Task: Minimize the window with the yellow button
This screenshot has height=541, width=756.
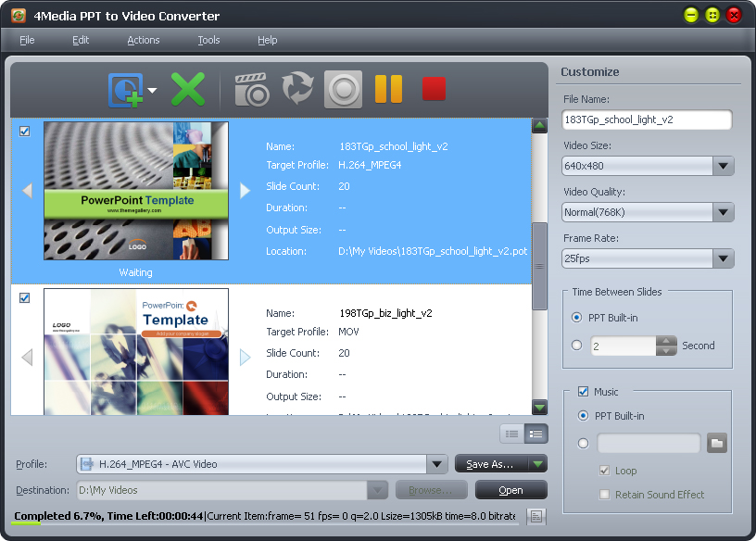Action: pos(691,16)
